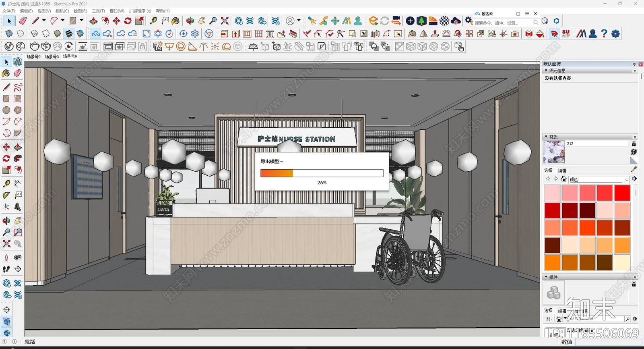This screenshot has height=349, width=644.
Task: Click the V-Ray render teapot icon
Action: pyautogui.click(x=35, y=46)
